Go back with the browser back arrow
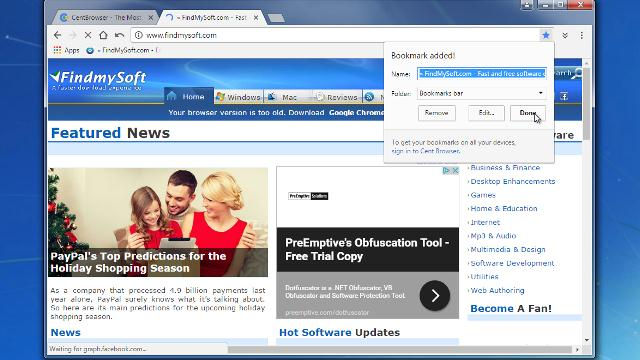 (57, 35)
